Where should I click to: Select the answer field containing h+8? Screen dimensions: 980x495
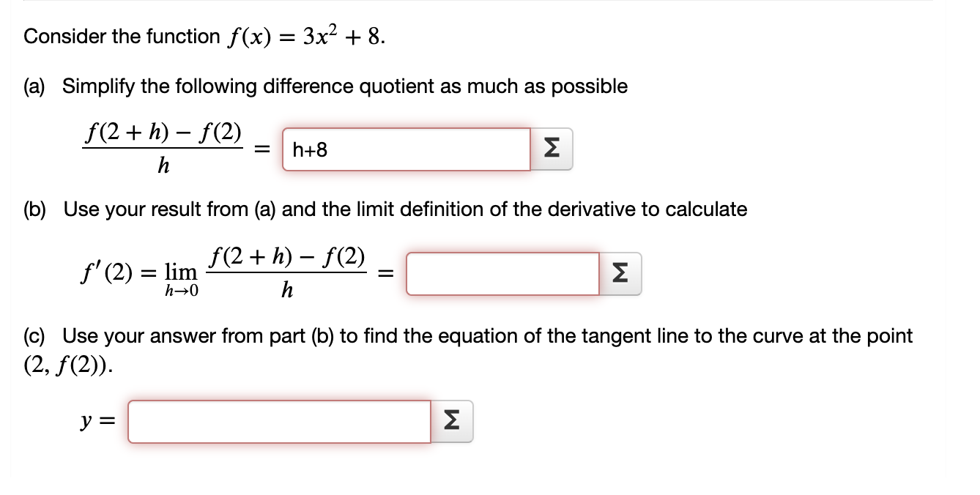point(407,149)
